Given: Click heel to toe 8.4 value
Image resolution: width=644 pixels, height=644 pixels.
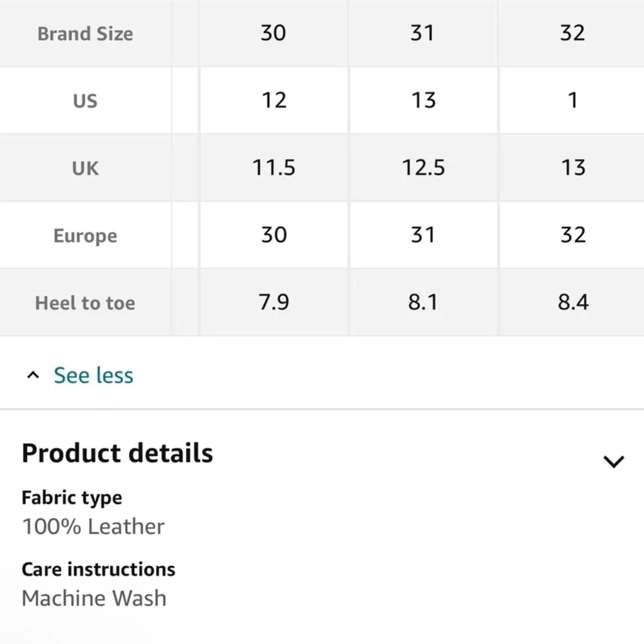Looking at the screenshot, I should tap(572, 302).
